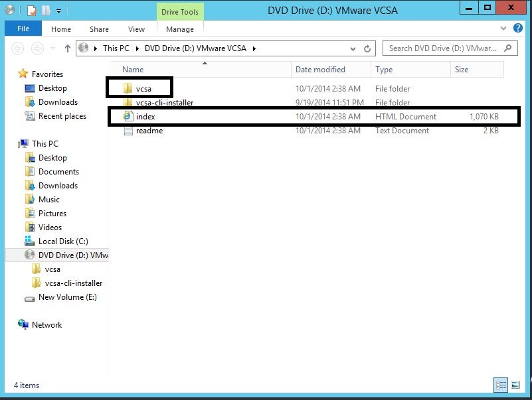This screenshot has width=532, height=400.
Task: Switch to the Details view layout
Action: point(499,385)
